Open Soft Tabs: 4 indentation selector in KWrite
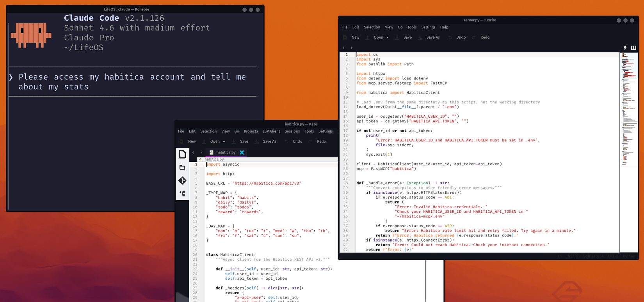Viewport: 644px width, 302px height. click(593, 256)
